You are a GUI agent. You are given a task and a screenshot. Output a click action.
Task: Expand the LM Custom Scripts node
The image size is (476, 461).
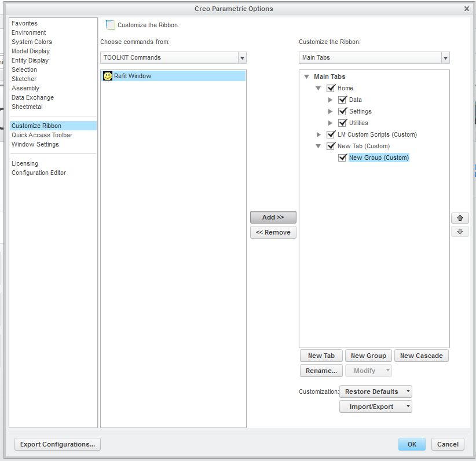coord(318,134)
